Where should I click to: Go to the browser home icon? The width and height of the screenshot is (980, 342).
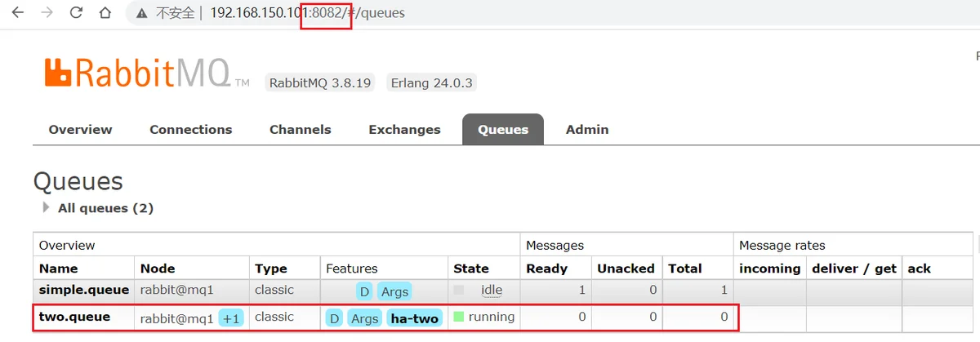[105, 13]
